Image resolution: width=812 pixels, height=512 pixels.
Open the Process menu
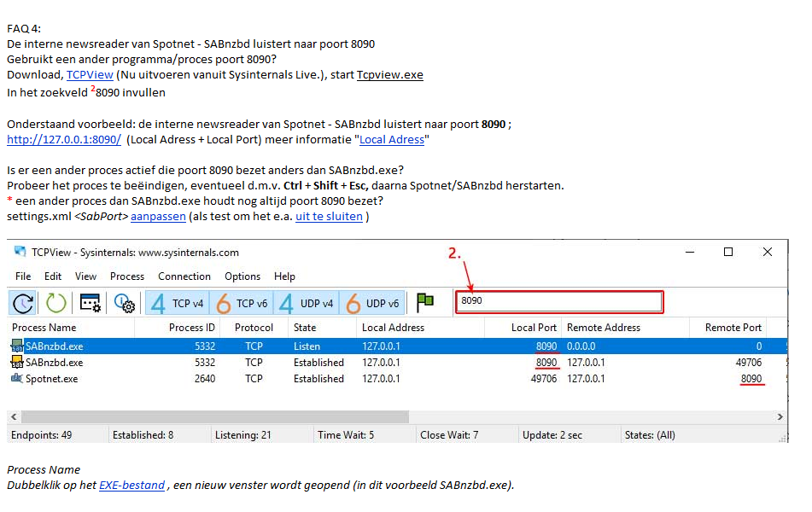click(x=127, y=276)
